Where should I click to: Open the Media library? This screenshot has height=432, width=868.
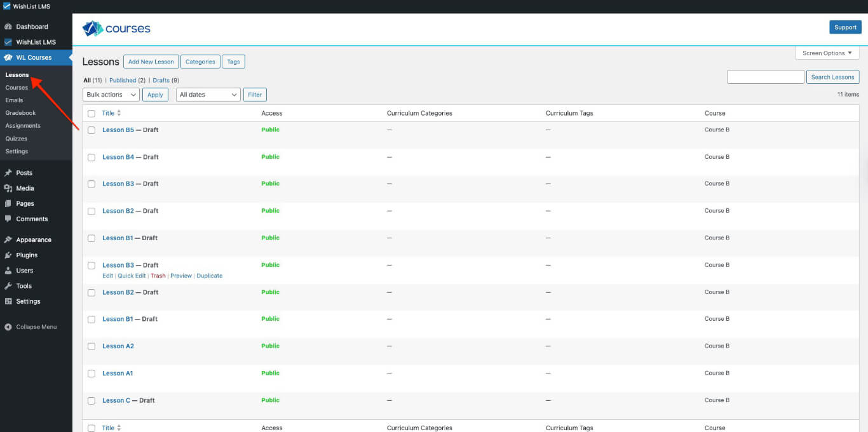click(x=24, y=188)
